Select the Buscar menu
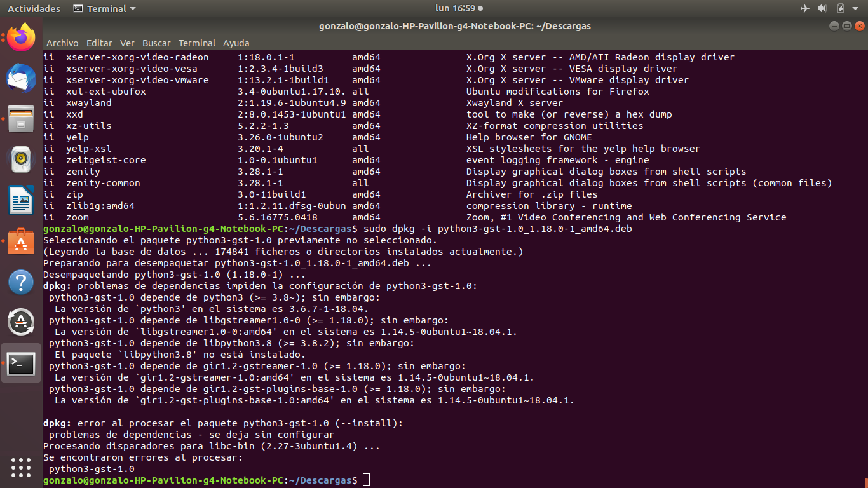The image size is (868, 488). [x=156, y=43]
